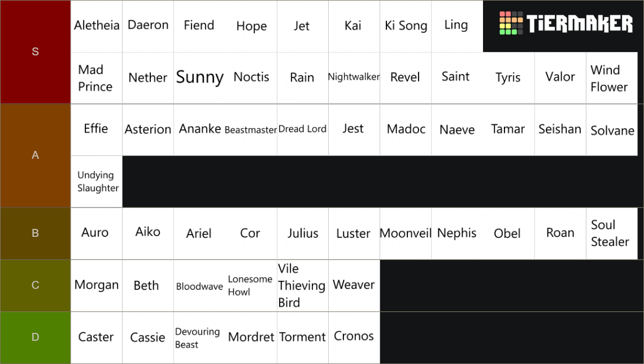This screenshot has height=364, width=644.
Task: Click the Mordret tile in D tier
Action: tap(251, 337)
